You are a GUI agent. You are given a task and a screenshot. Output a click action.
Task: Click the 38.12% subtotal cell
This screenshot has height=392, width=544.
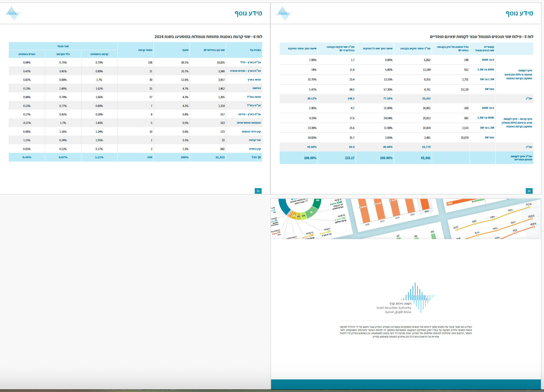pos(312,99)
